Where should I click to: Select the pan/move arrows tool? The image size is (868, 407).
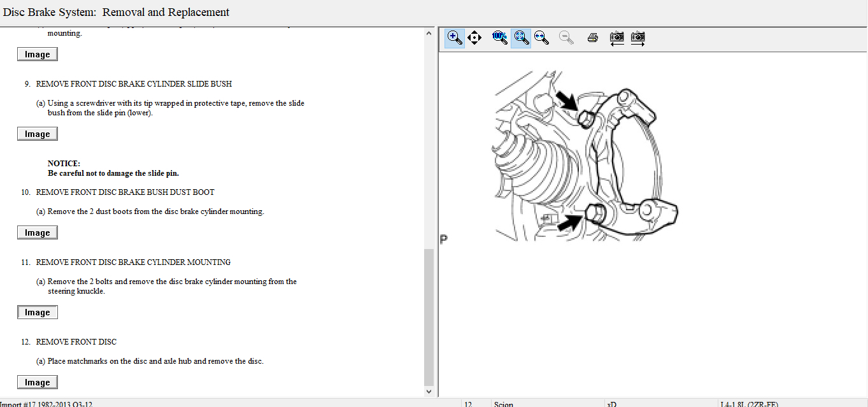click(474, 38)
